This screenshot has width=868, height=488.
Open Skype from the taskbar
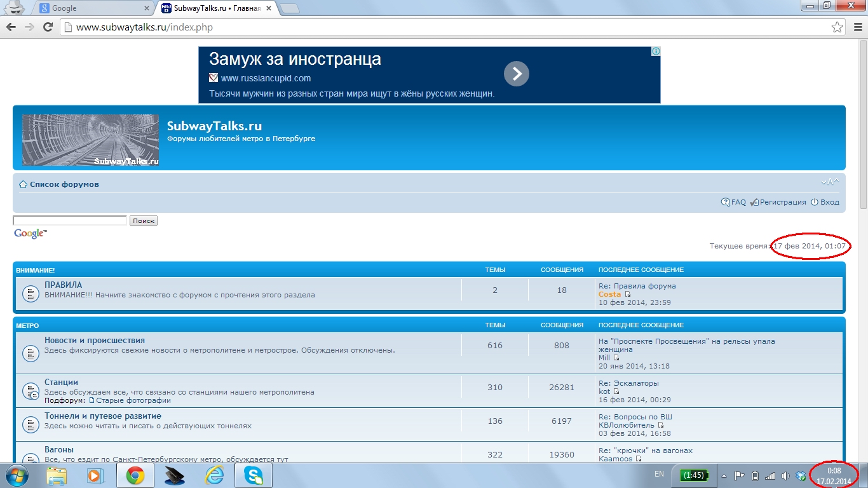(254, 475)
